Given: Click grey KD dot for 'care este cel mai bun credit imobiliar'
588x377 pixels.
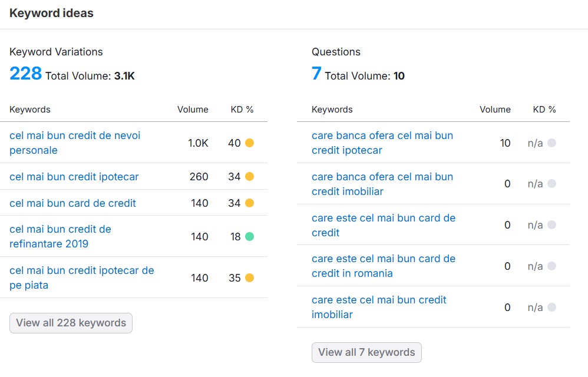Looking at the screenshot, I should tap(551, 307).
